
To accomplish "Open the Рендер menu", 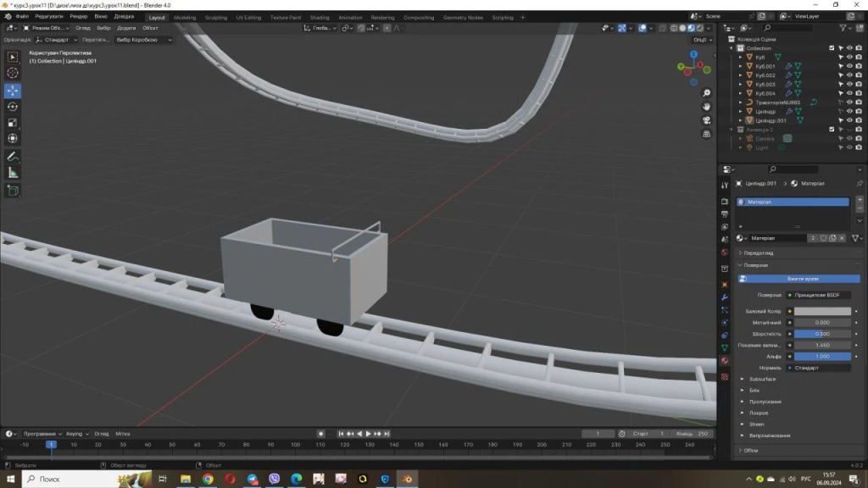I will 78,17.
